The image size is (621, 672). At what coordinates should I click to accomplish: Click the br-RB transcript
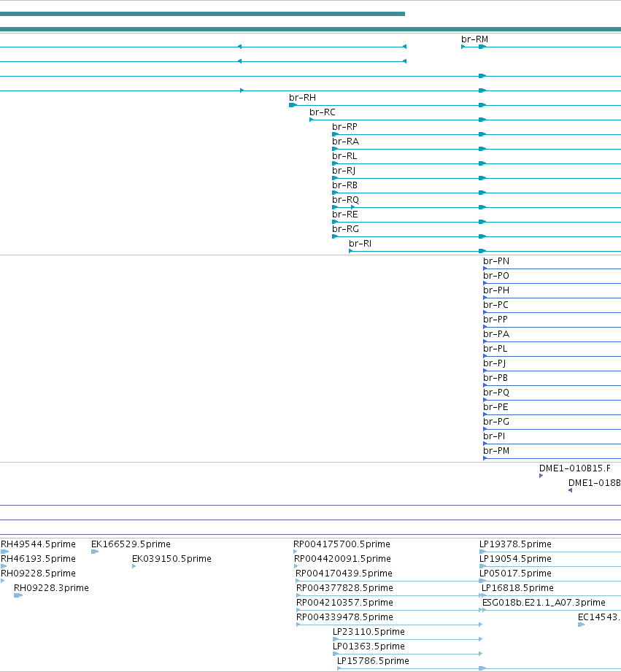coord(344,185)
